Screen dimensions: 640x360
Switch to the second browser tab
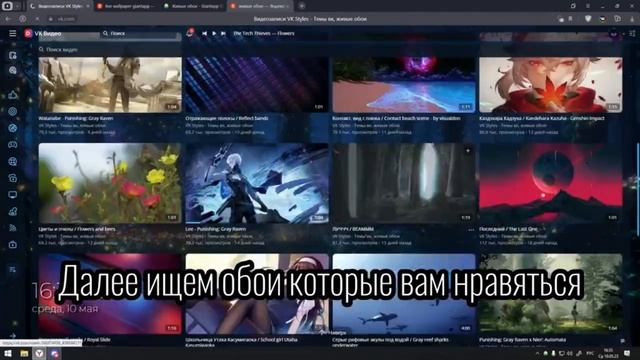[x=127, y=6]
